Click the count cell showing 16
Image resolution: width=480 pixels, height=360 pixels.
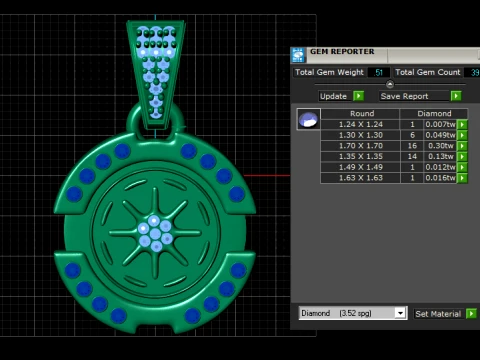[x=412, y=146]
